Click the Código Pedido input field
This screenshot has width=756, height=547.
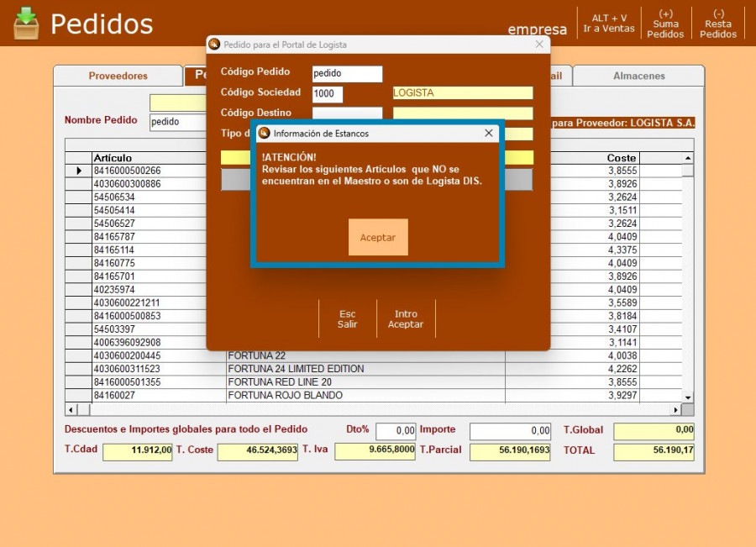pos(347,74)
